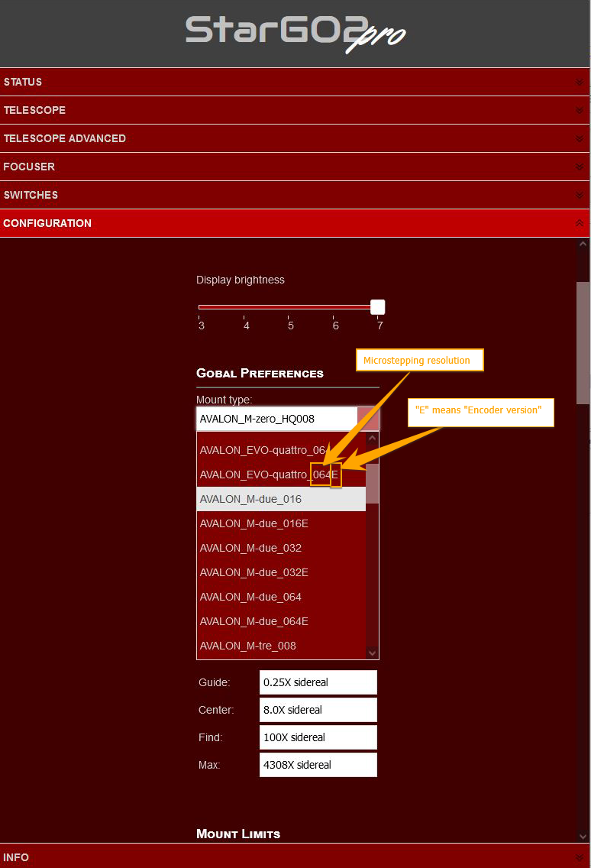Set Display brightness slider track near 5
Viewport: 591px width, 868px height.
[x=289, y=306]
